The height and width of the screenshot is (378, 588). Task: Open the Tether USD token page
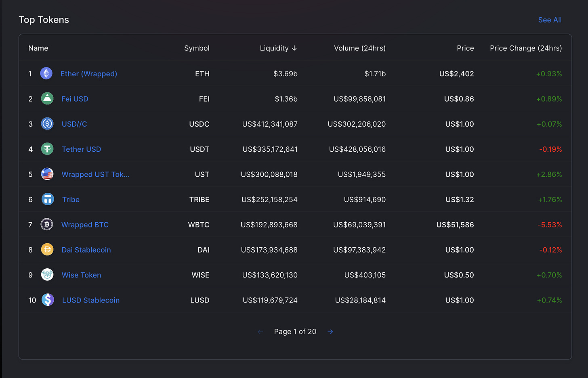(x=81, y=149)
